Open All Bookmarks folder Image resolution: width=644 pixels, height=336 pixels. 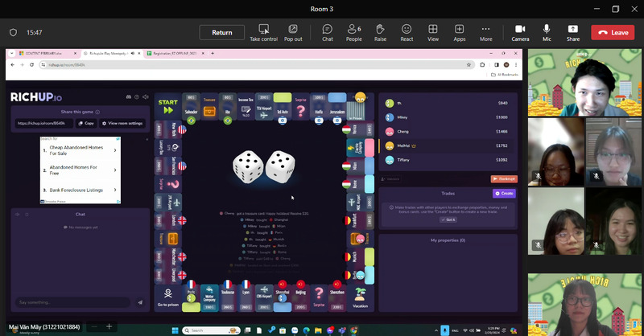tap(505, 75)
